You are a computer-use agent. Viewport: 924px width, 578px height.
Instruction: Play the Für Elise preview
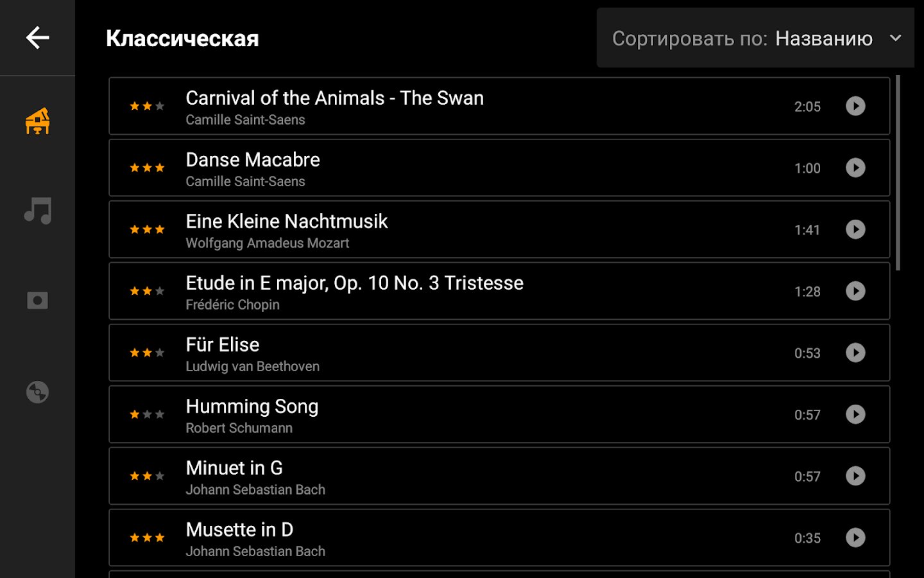click(x=855, y=353)
